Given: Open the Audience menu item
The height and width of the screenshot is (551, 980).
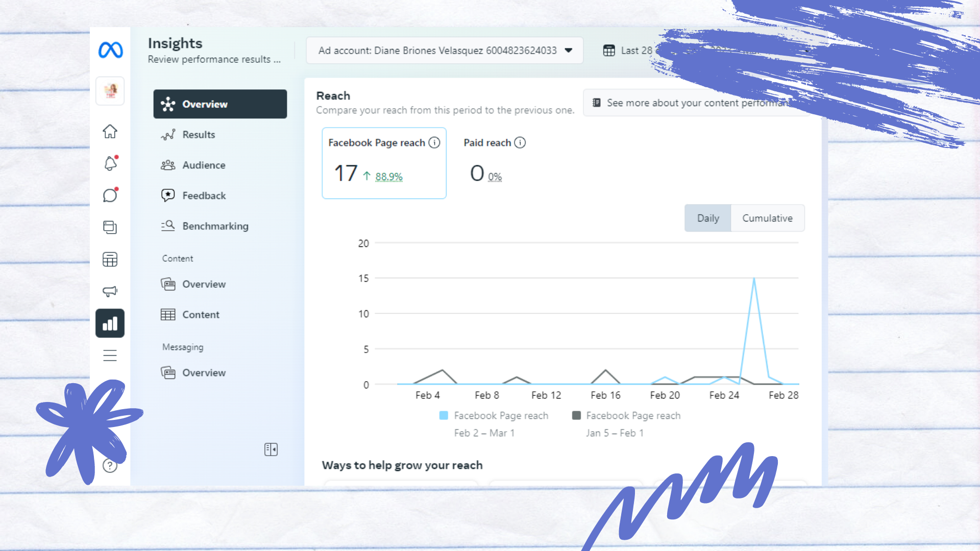Looking at the screenshot, I should click(x=204, y=165).
